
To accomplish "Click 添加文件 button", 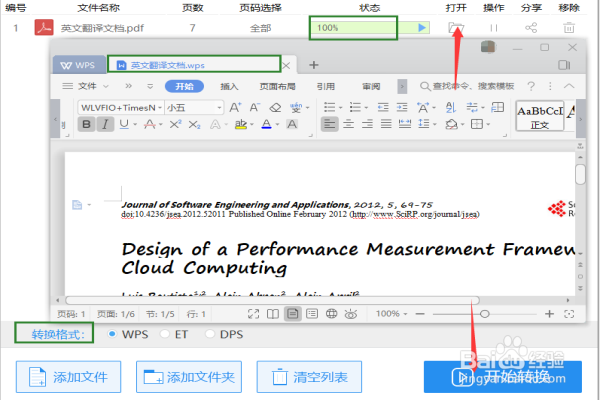I will (68, 377).
